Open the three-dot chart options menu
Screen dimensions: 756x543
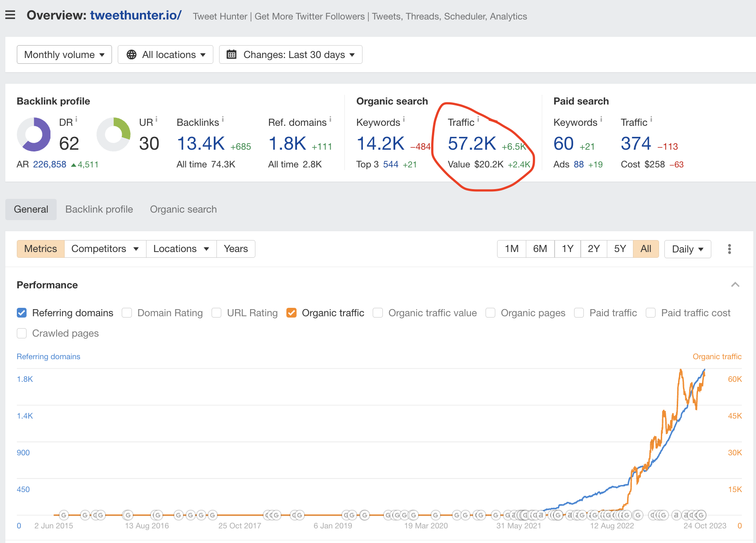[729, 249]
